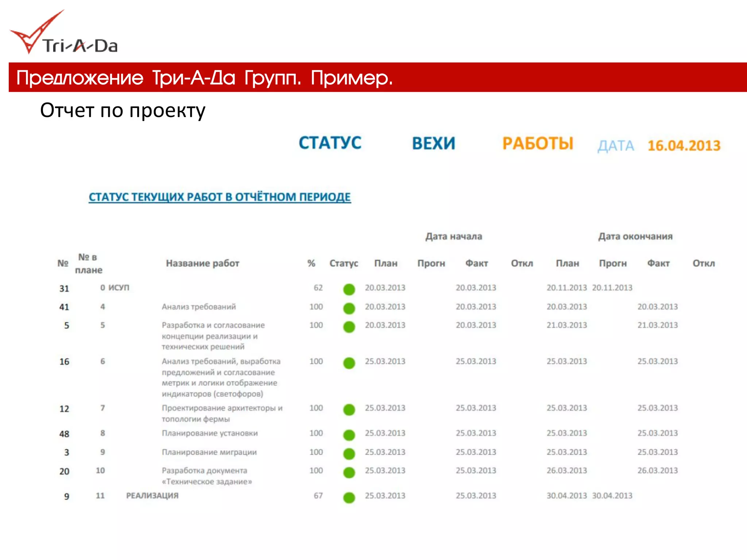Open the СТАТУС tab
The width and height of the screenshot is (747, 560).
(x=330, y=143)
